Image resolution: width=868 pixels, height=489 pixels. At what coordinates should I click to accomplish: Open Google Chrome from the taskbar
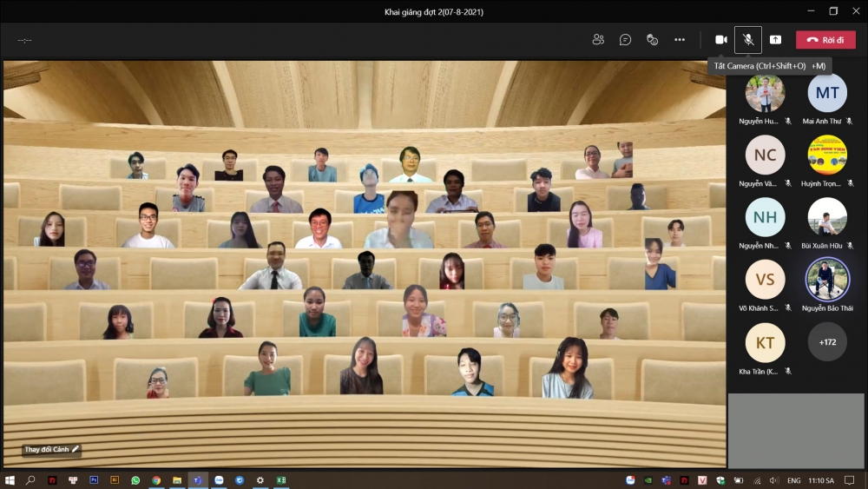(156, 480)
